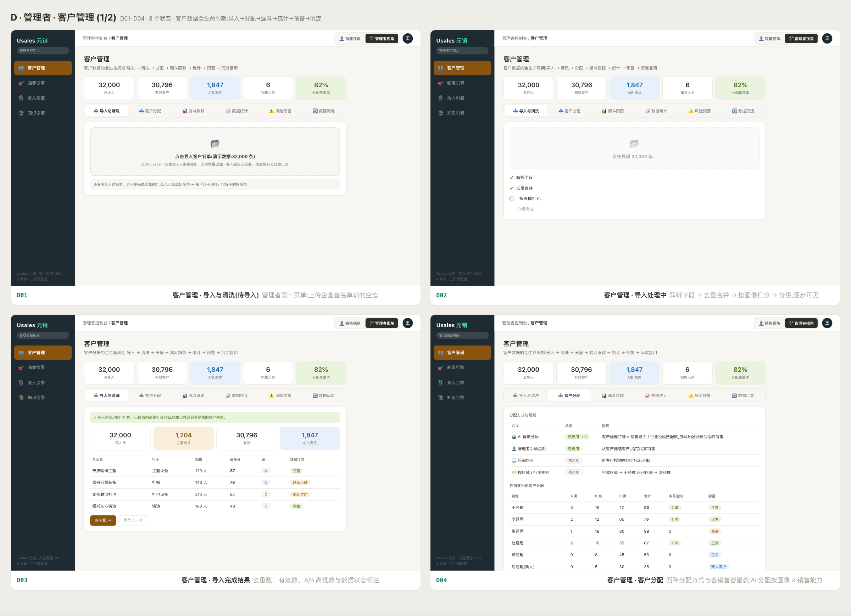Open the 漏斗跟踪 tab in frame D04
The width and height of the screenshot is (851, 616).
point(613,396)
